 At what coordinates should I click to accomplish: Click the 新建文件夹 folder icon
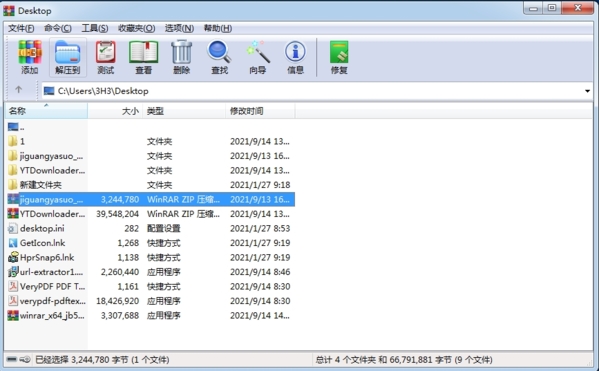click(13, 185)
